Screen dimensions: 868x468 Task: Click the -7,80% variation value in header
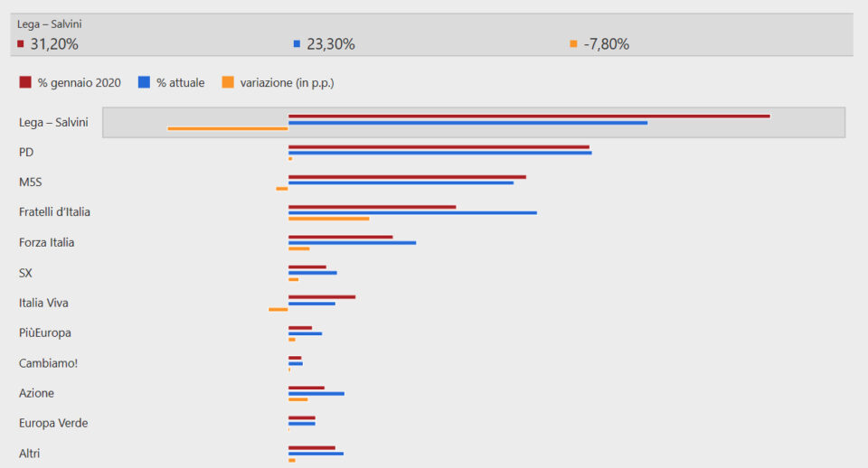[x=606, y=44]
